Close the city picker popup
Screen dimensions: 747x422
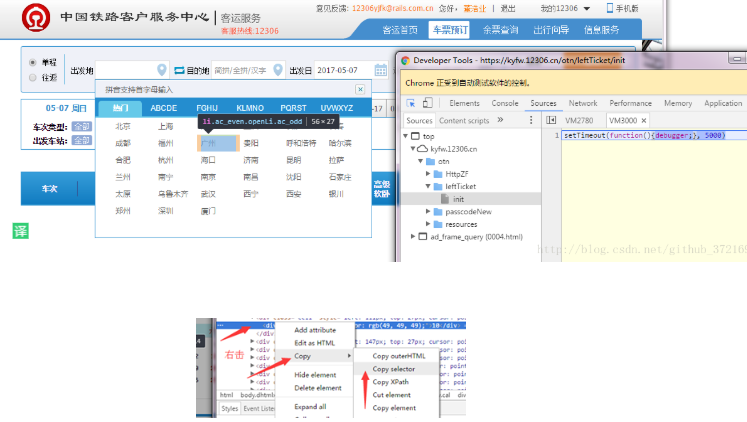(x=360, y=89)
